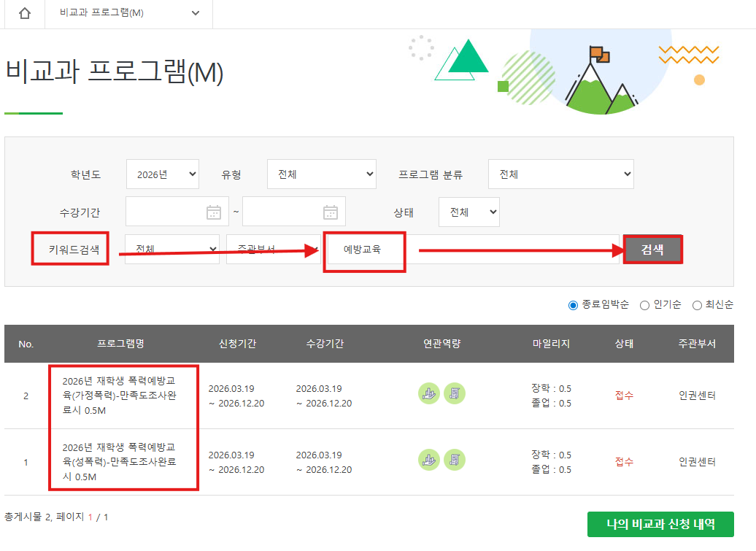Click the home icon in top navigation
This screenshot has height=551, width=756.
point(25,14)
